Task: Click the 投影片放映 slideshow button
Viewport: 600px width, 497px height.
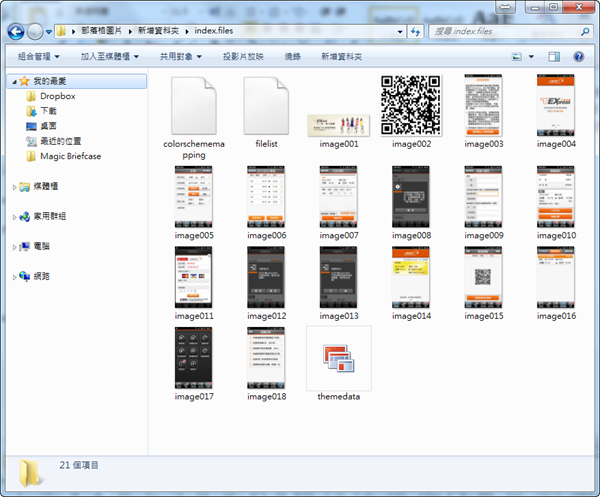Action: click(x=242, y=57)
